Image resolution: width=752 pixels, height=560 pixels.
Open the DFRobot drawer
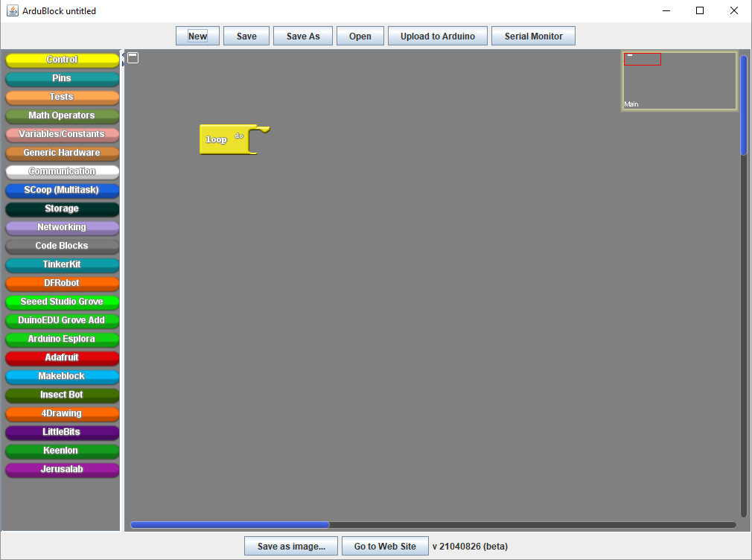pyautogui.click(x=62, y=284)
